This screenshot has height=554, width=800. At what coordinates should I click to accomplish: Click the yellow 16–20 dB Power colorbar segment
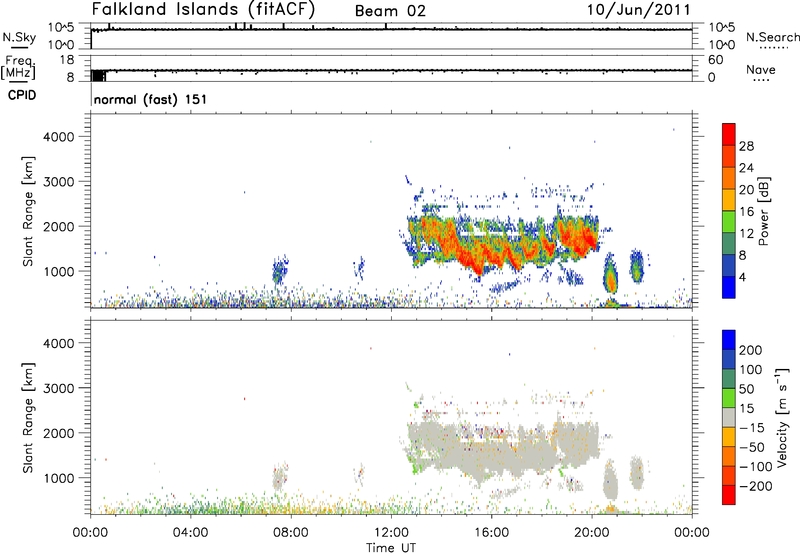[729, 200]
